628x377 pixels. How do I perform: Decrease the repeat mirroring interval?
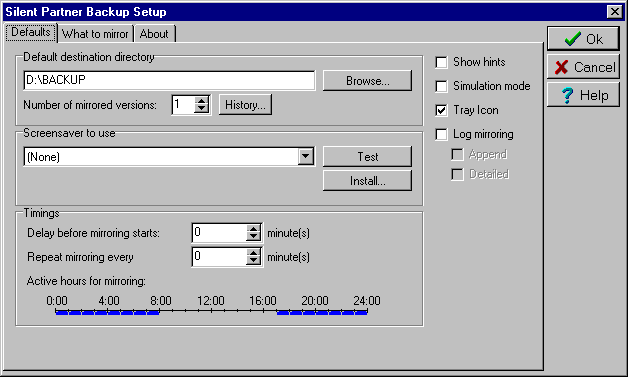(253, 261)
